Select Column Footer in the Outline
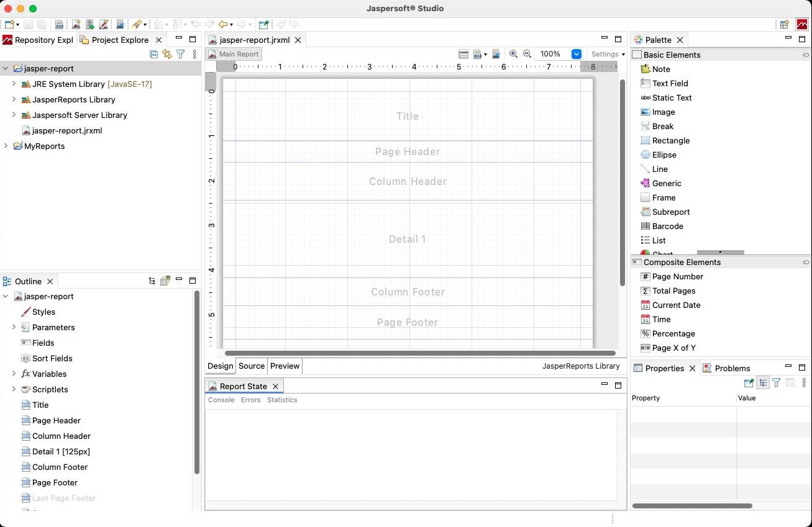This screenshot has height=527, width=812. (54, 467)
